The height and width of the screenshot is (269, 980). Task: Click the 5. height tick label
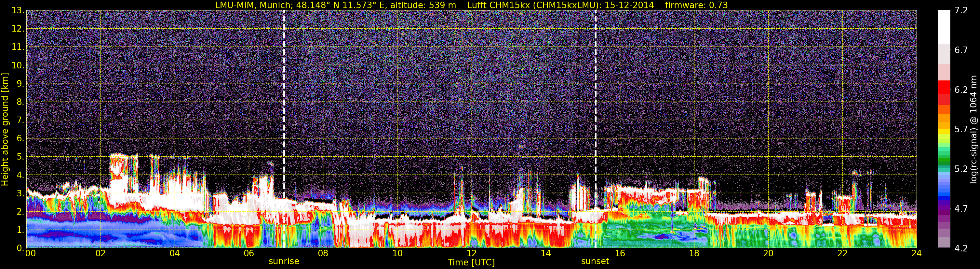[x=20, y=157]
